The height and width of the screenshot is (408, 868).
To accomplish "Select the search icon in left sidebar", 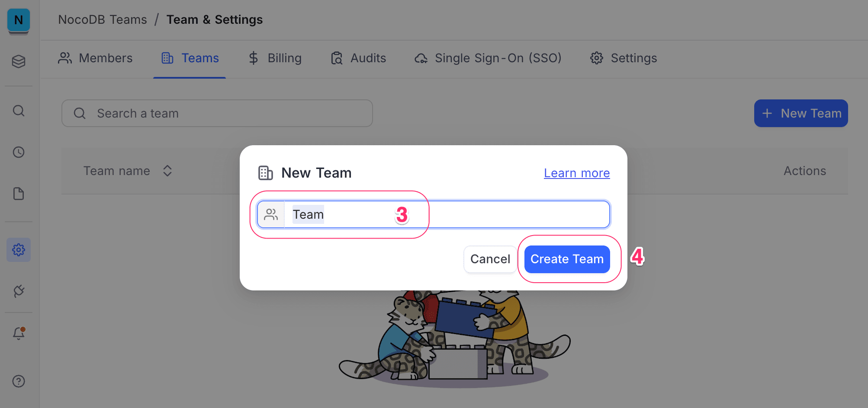I will pyautogui.click(x=19, y=111).
